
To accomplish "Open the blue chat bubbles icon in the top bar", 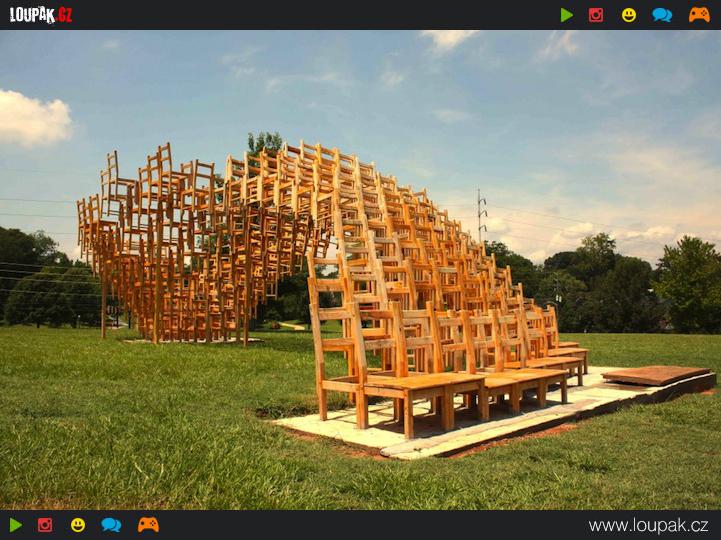I will (662, 15).
